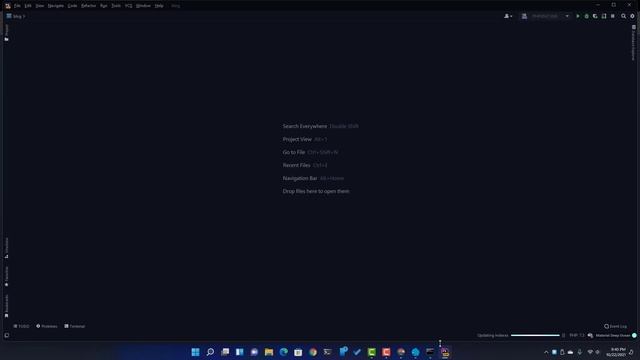
Task: Open the Help menu
Action: [159, 6]
